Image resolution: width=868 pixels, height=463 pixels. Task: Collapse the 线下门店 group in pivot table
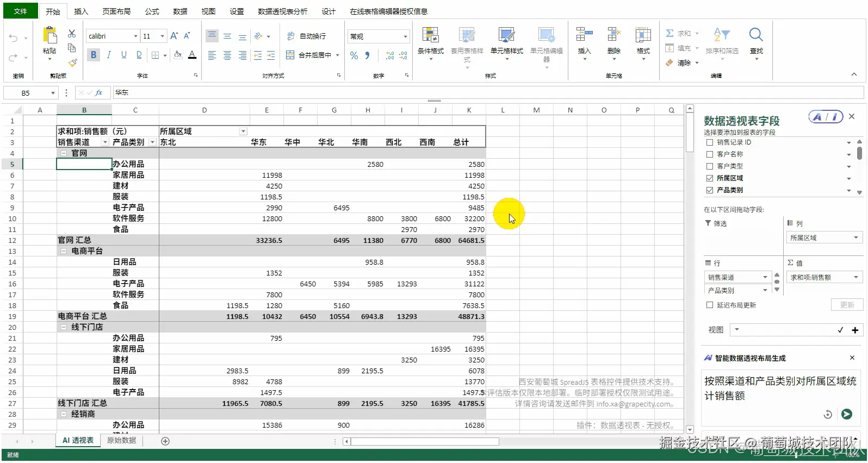click(64, 327)
